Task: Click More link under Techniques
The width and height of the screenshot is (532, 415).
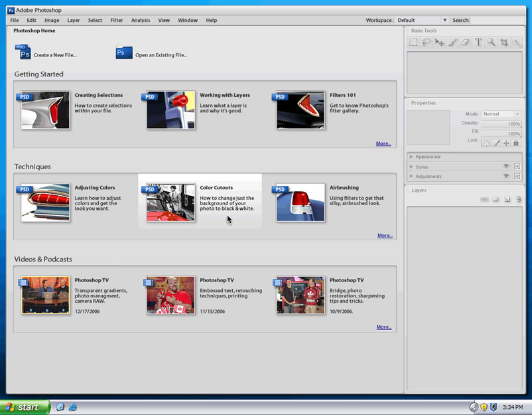Action: [x=385, y=235]
